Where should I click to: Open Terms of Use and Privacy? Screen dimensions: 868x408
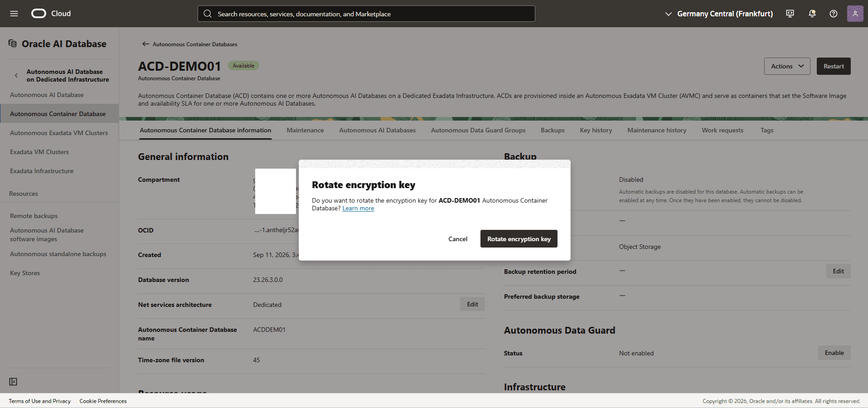40,401
